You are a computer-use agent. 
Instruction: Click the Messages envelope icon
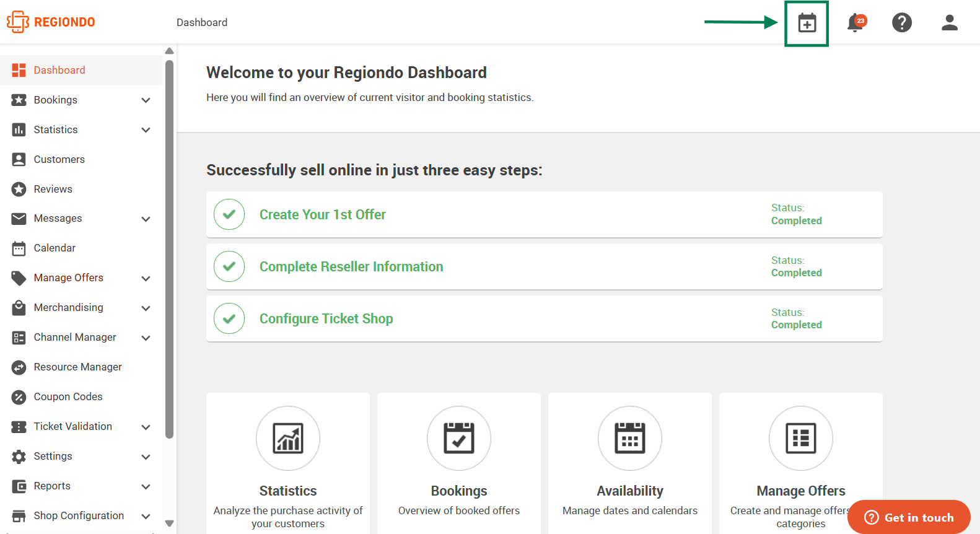(x=19, y=218)
